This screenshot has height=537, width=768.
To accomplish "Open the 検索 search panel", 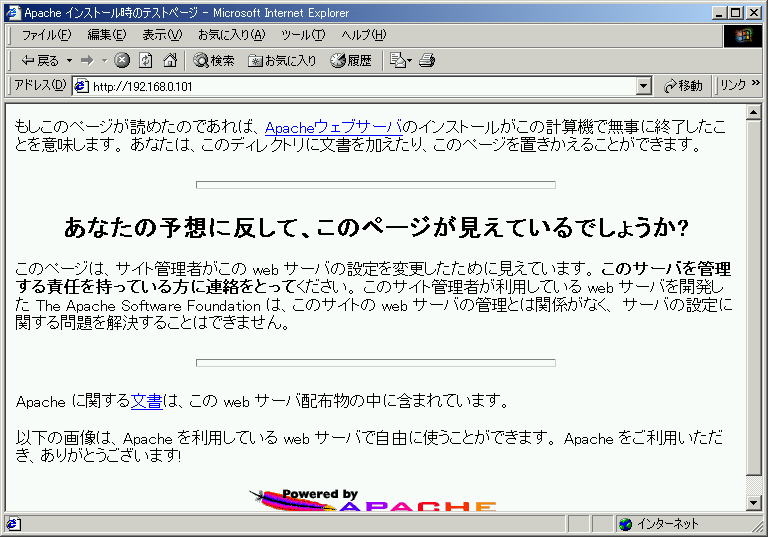I will pyautogui.click(x=214, y=61).
